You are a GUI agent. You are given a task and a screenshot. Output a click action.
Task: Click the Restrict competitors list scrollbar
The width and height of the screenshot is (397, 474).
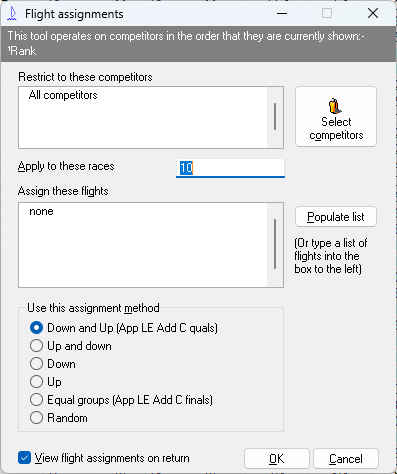(275, 117)
